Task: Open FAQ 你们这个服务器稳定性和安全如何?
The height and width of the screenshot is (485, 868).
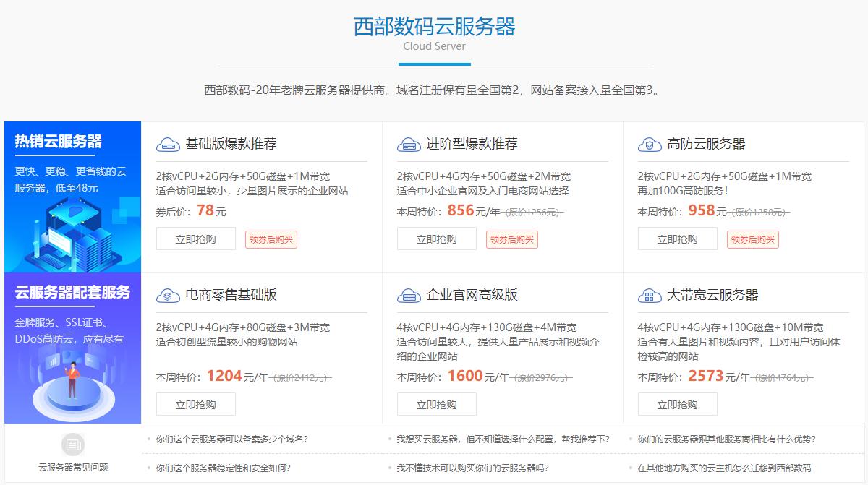Action: [x=224, y=468]
